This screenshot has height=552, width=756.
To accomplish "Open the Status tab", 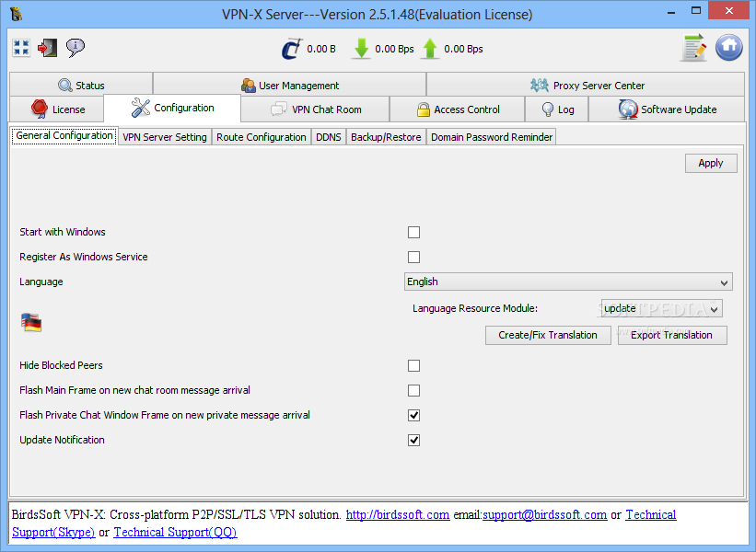I will pyautogui.click(x=81, y=86).
